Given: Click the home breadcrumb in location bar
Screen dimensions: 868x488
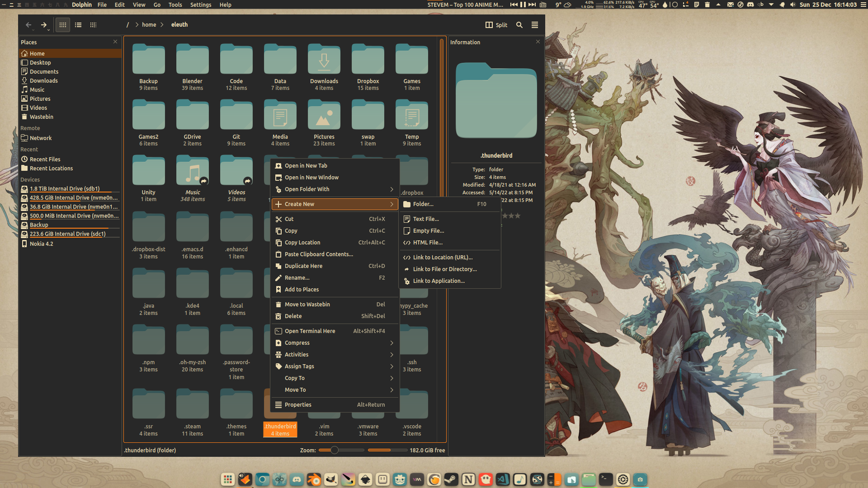Looking at the screenshot, I should click(149, 25).
